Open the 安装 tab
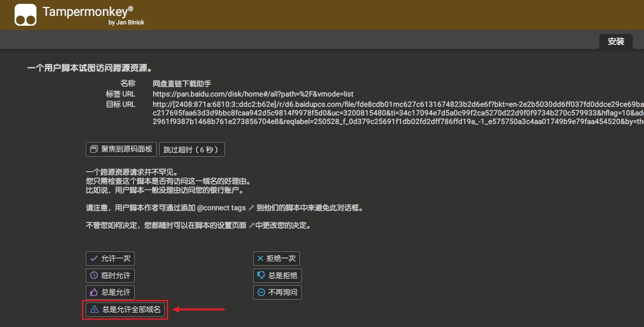 (x=616, y=42)
